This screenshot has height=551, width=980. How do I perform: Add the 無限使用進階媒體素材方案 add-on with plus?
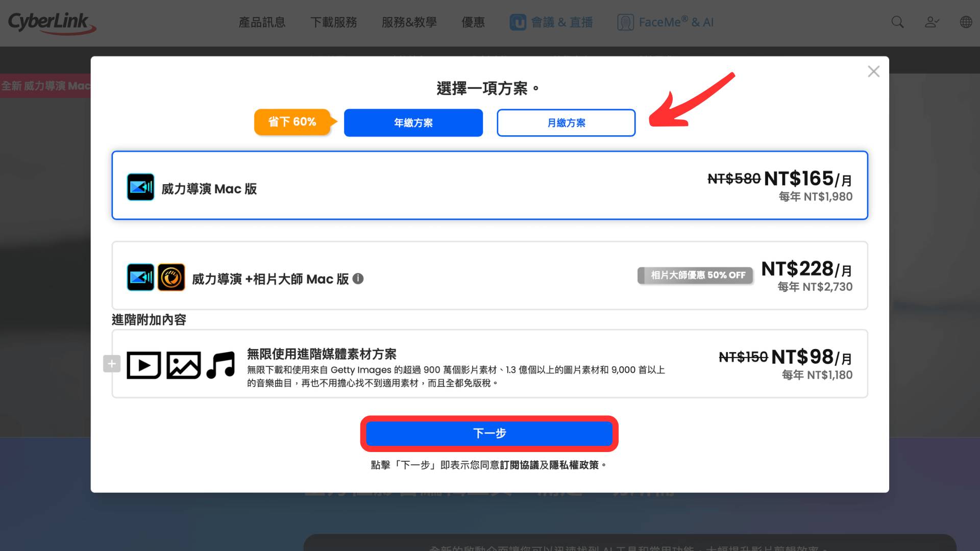pos(112,364)
